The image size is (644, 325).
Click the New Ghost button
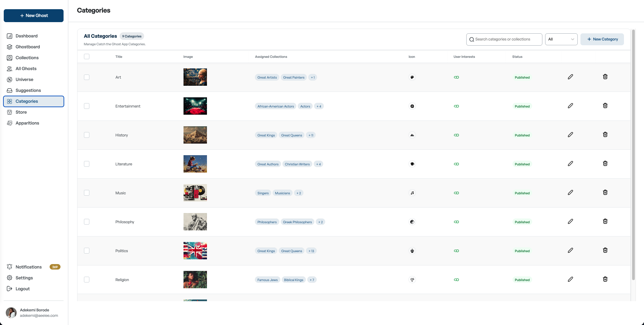(34, 16)
